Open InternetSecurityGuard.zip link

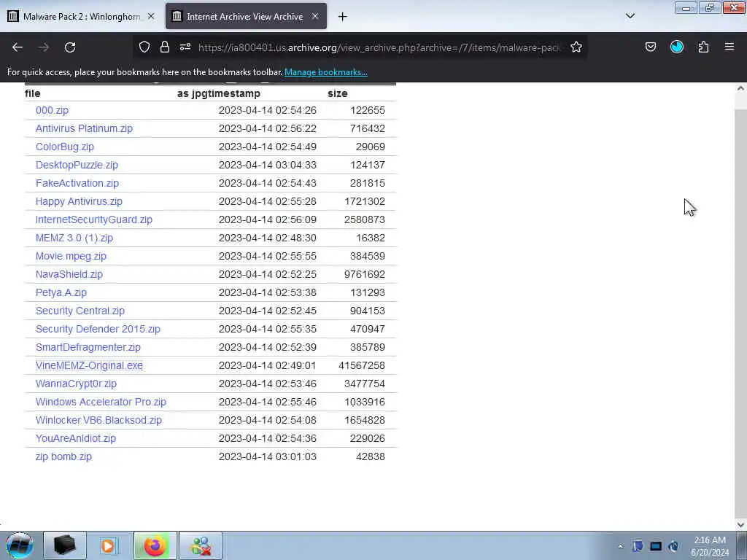point(94,219)
